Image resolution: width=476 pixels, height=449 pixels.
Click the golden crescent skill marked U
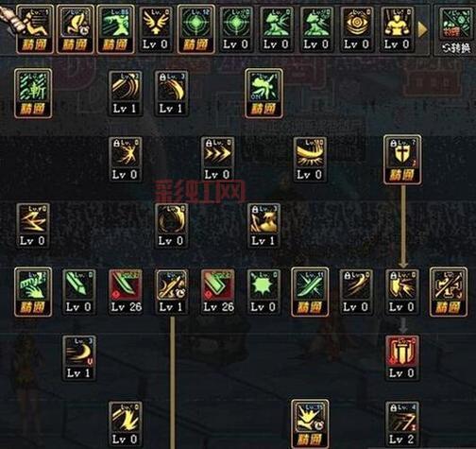point(79,357)
